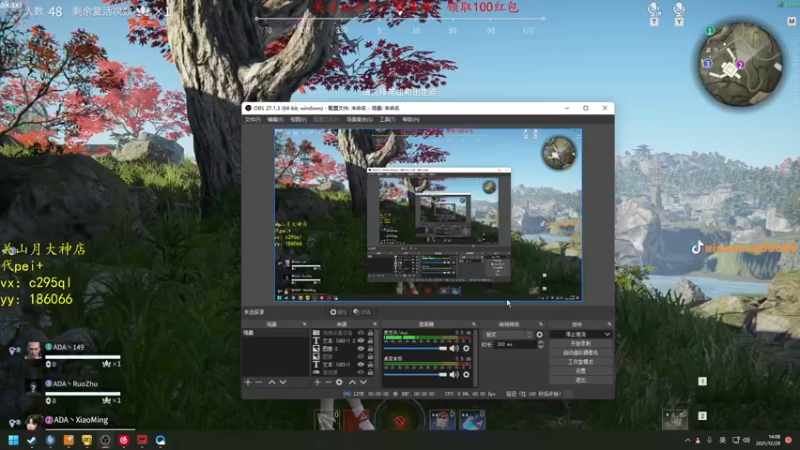800x450 pixels.
Task: Open Windows Start menu on taskbar
Action: pyautogui.click(x=14, y=440)
